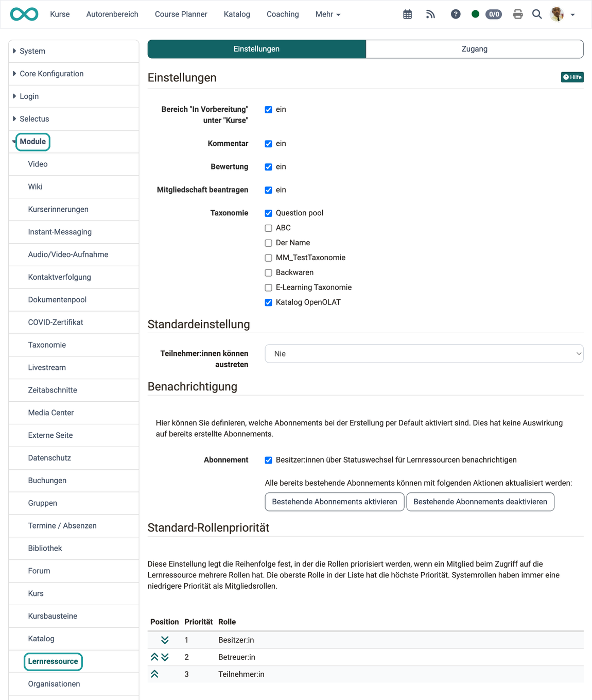Open Instant-Messaging in sidebar
592x700 pixels.
tap(74, 232)
